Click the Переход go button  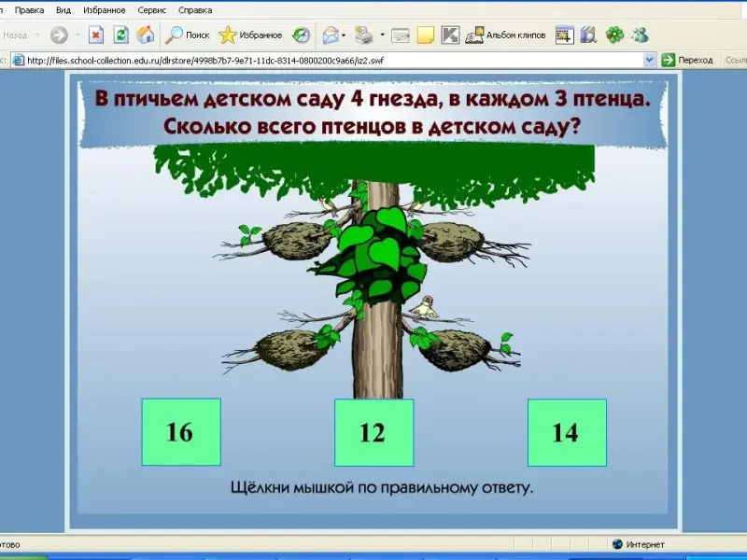pos(687,60)
